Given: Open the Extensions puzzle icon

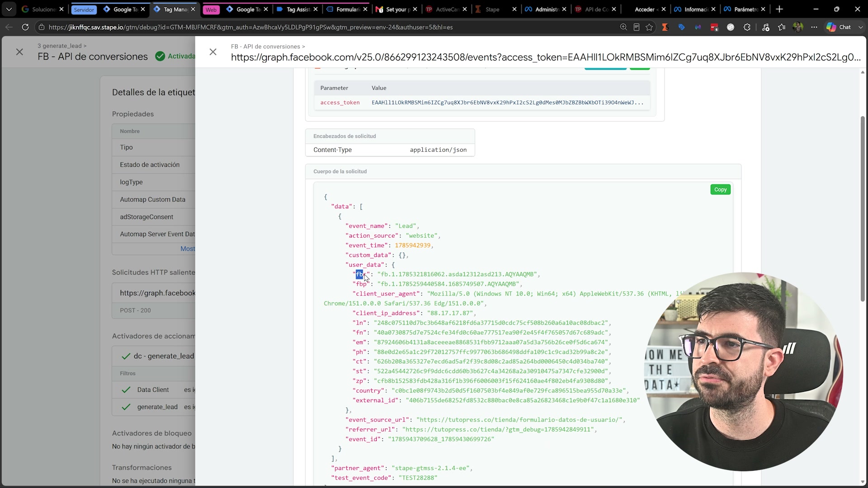Looking at the screenshot, I should (x=747, y=27).
